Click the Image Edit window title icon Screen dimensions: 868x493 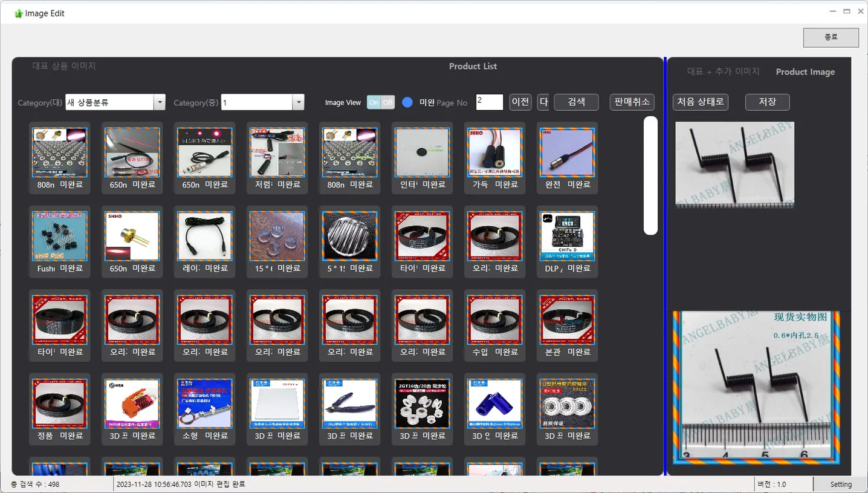(x=18, y=13)
